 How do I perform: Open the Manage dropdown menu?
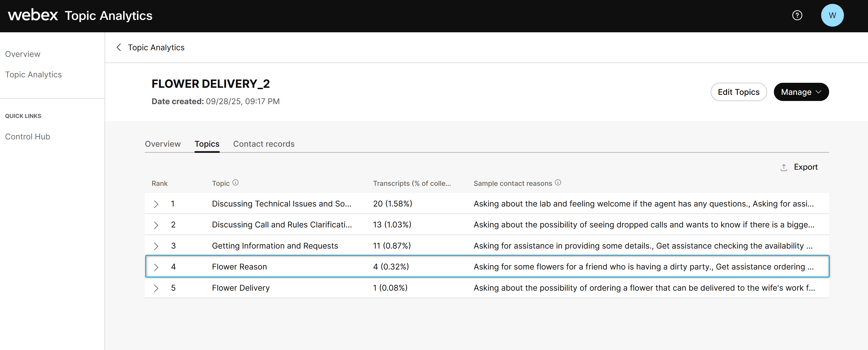pos(801,92)
